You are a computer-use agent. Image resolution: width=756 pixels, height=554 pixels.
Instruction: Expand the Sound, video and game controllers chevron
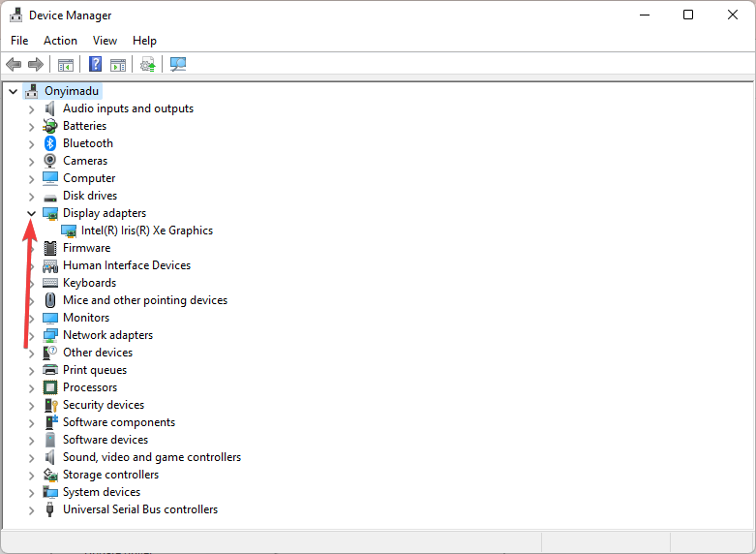tap(31, 458)
